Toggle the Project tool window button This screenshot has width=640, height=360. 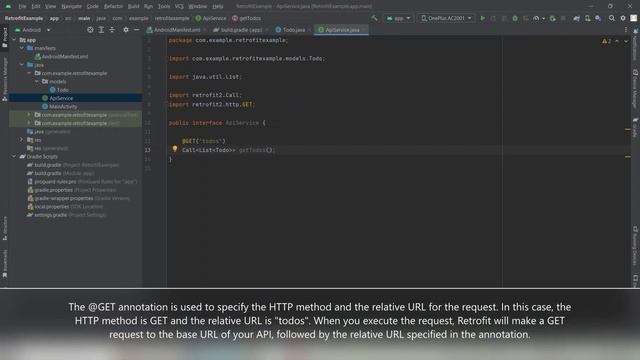tap(5, 38)
